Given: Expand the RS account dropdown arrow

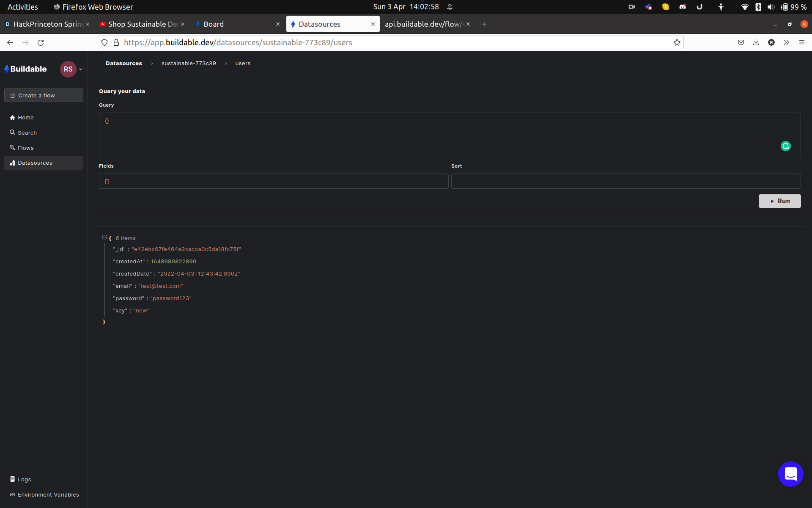Looking at the screenshot, I should (x=80, y=69).
